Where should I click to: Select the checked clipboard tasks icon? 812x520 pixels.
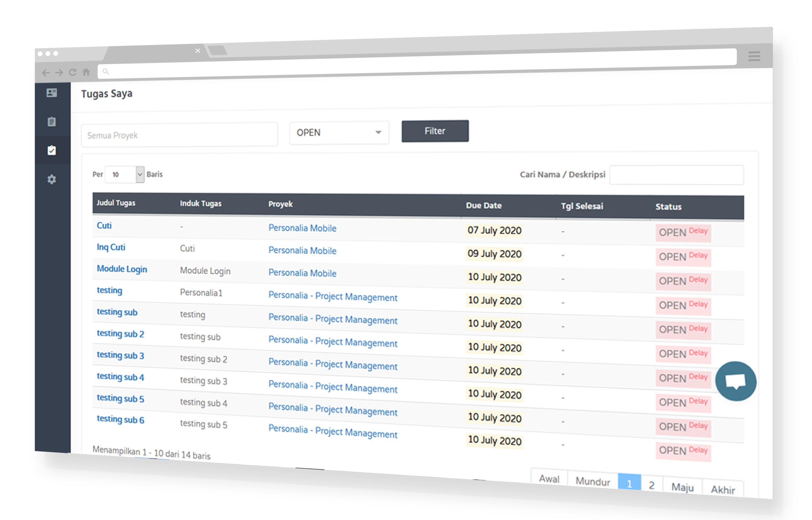[52, 150]
